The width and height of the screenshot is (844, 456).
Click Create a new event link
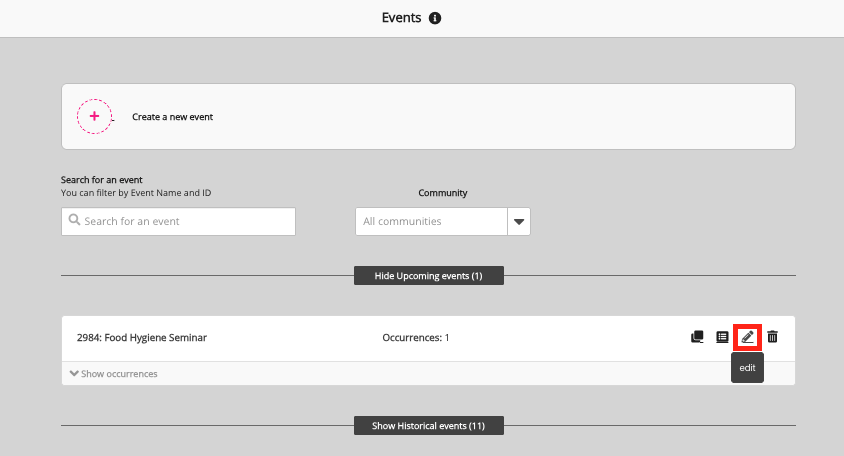click(172, 117)
